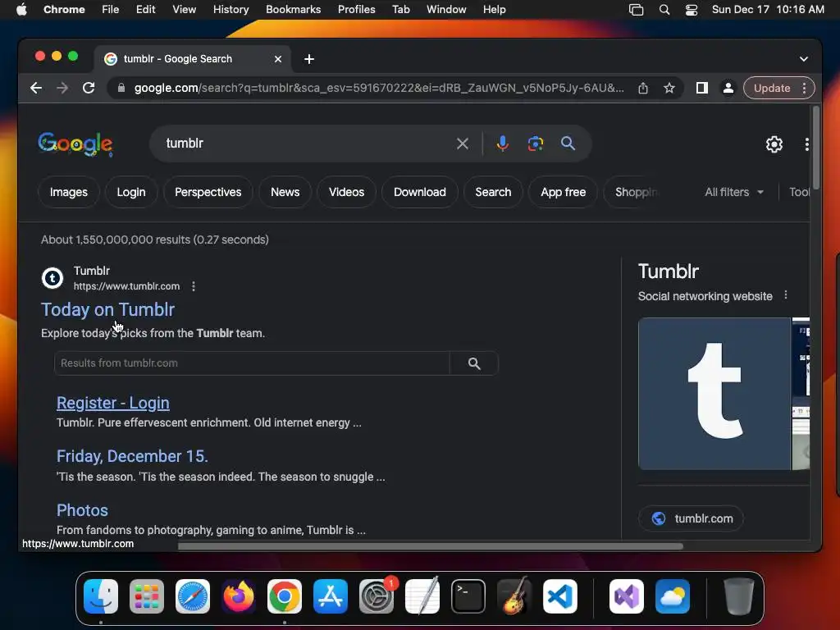Open a new tab with plus icon

309,59
